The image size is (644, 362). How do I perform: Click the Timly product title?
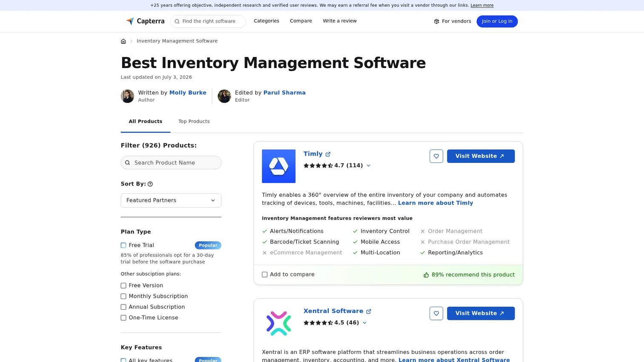313,154
